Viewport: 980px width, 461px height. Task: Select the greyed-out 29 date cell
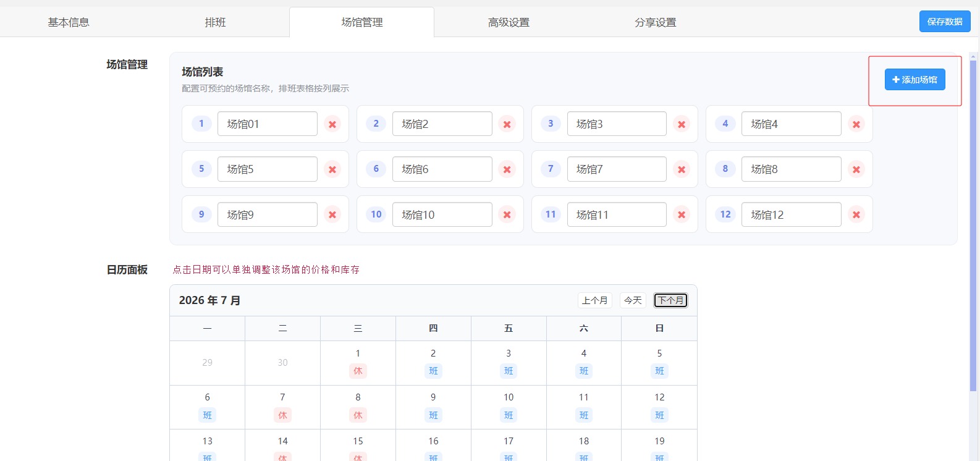(207, 363)
